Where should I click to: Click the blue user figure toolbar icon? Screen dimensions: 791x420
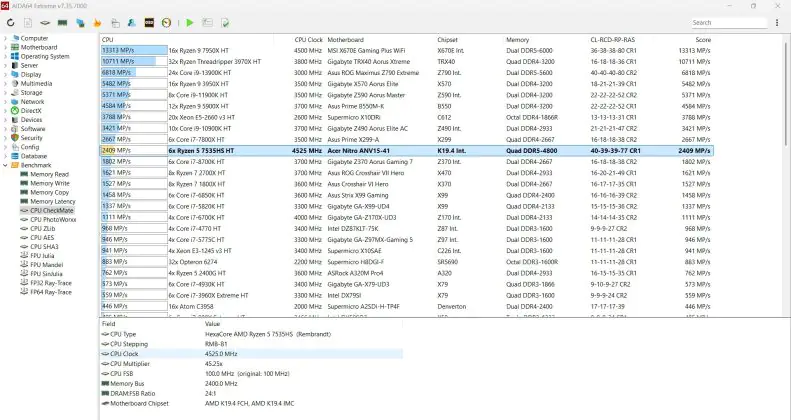[x=132, y=23]
